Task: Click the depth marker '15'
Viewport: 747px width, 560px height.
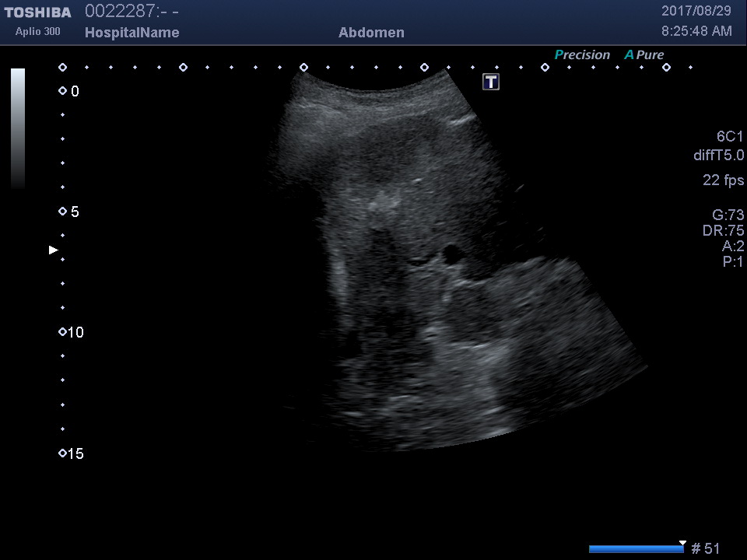Action: [x=75, y=453]
